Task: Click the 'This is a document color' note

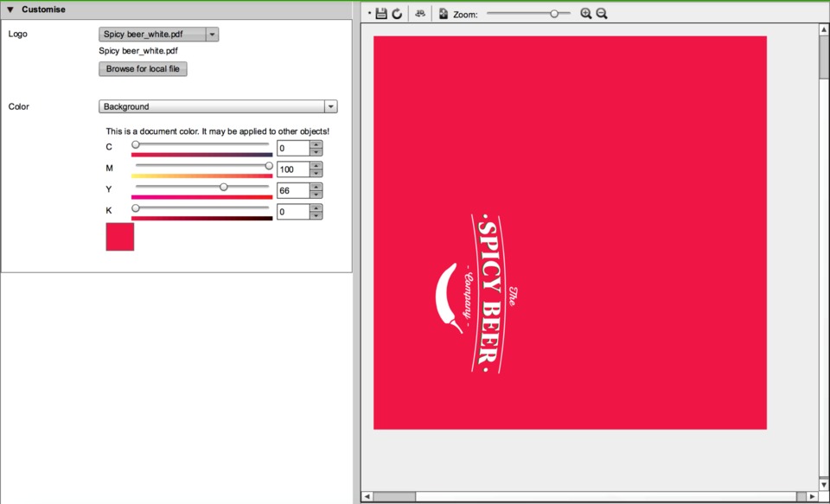Action: click(x=218, y=131)
